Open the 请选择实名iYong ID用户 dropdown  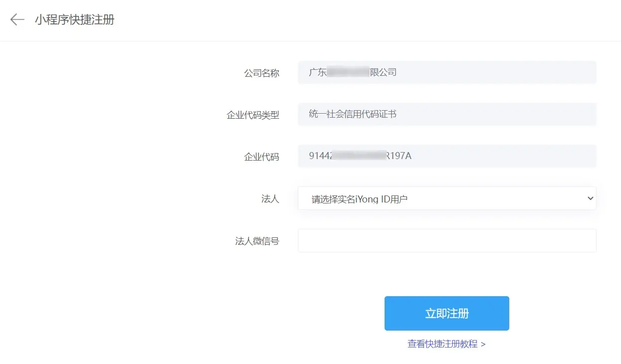446,198
